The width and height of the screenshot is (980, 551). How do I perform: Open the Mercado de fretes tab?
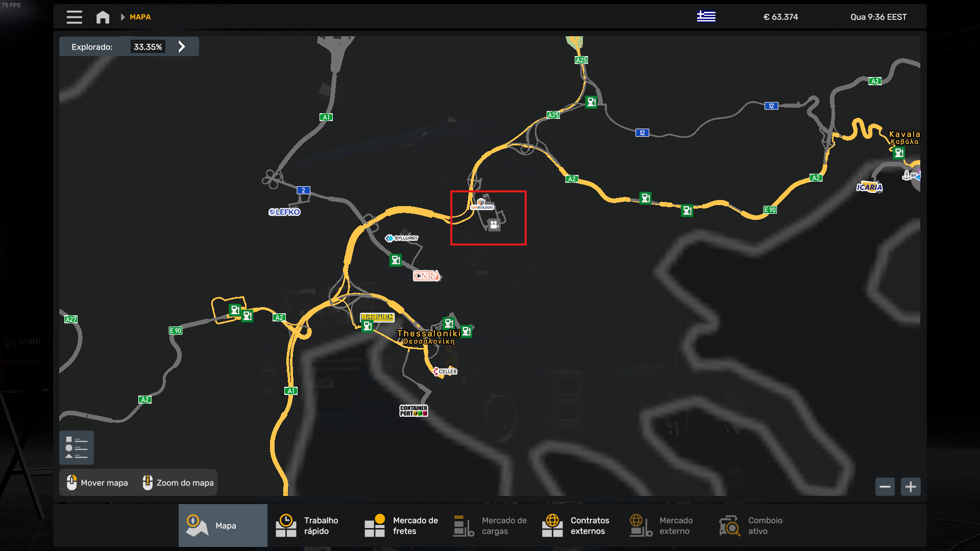pos(401,525)
